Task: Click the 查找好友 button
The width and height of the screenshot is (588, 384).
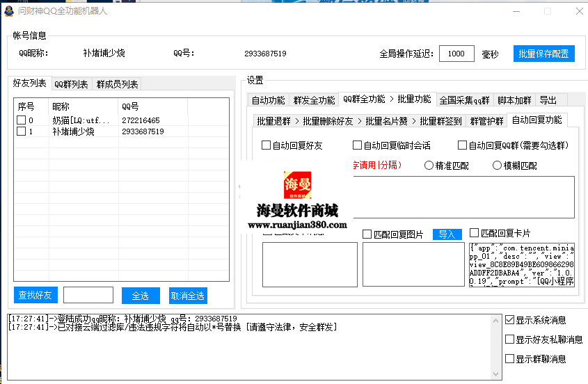Action: 35,295
